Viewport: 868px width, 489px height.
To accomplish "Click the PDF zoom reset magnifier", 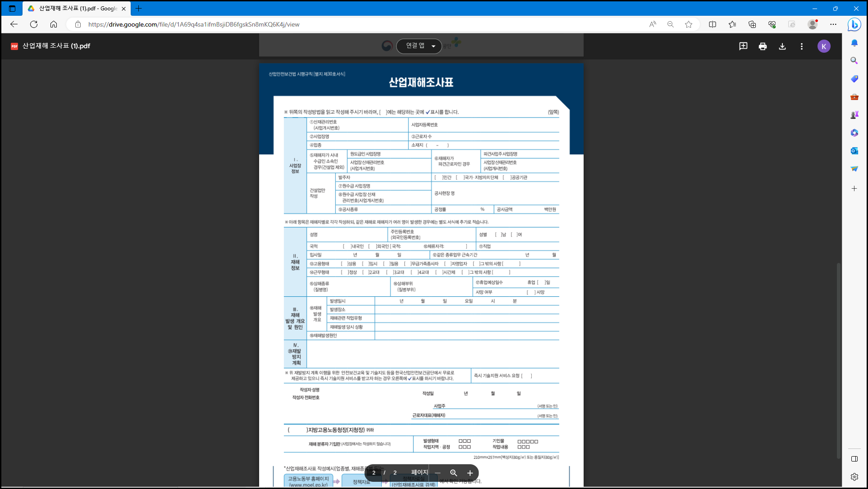I will [453, 473].
